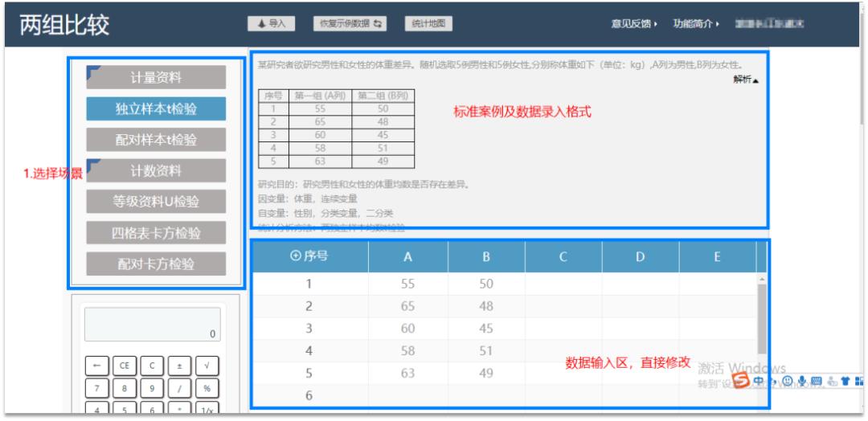Screen dimensions: 868x421
Task: Click the calculator CE key
Action: click(x=125, y=366)
